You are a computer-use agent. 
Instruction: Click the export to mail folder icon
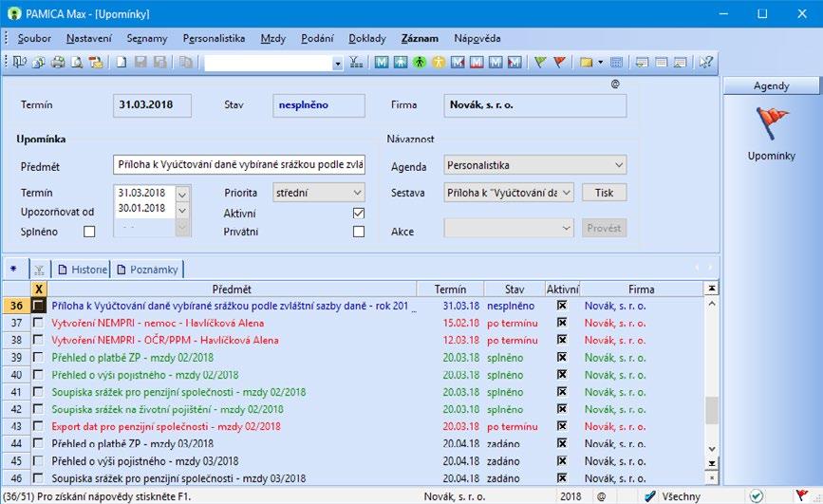tap(96, 62)
